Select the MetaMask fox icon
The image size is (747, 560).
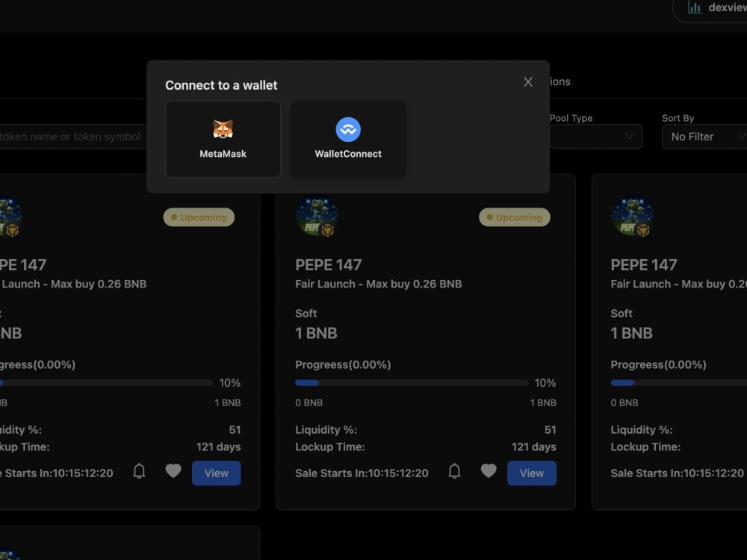[223, 128]
